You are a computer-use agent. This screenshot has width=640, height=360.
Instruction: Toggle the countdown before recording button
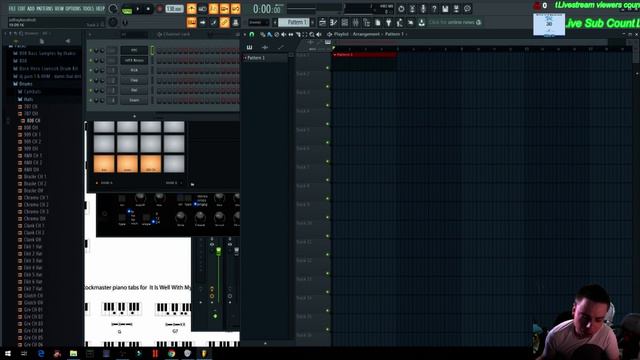(x=213, y=9)
